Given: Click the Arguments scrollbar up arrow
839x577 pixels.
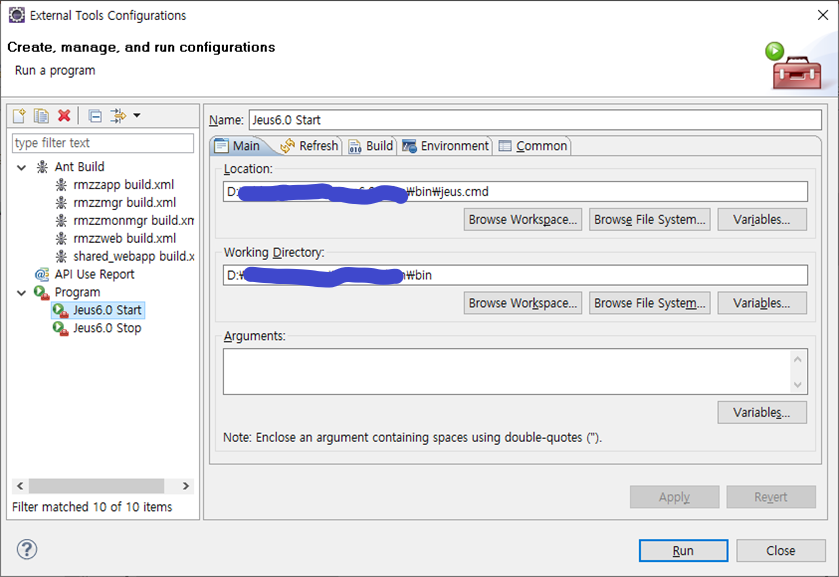Looking at the screenshot, I should (x=798, y=359).
